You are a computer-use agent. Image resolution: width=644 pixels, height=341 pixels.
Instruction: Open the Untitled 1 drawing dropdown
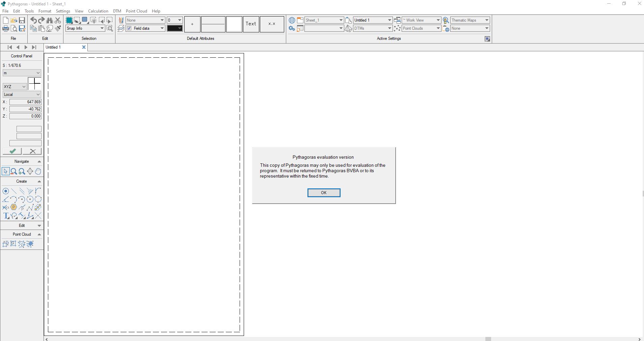(373, 20)
